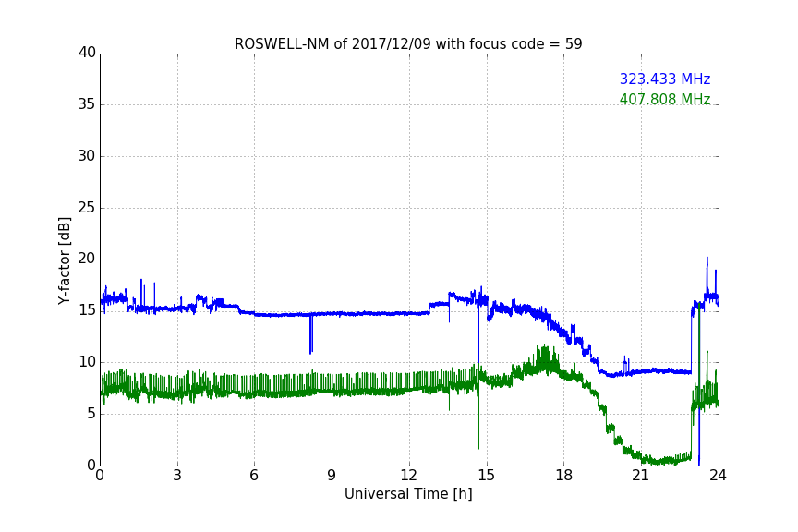
Task: Click y-axis tick value 5
Action: click(x=91, y=414)
